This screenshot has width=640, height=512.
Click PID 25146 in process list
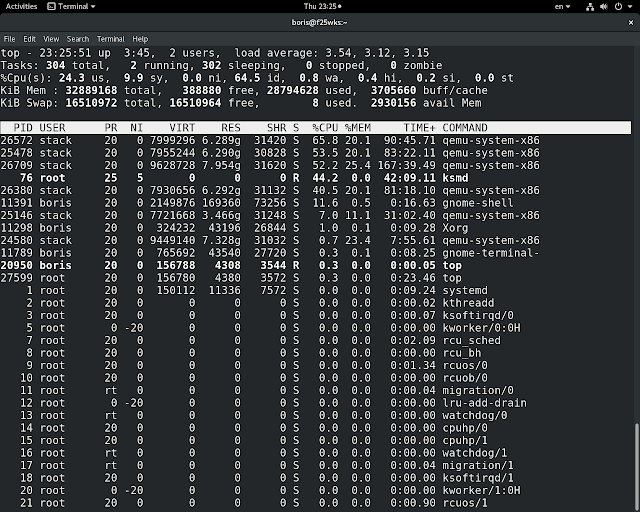tap(16, 216)
